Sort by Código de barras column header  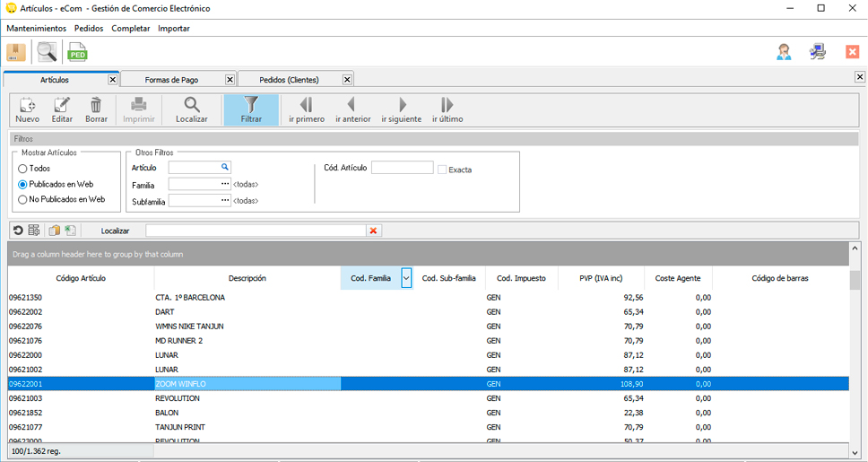pyautogui.click(x=780, y=279)
